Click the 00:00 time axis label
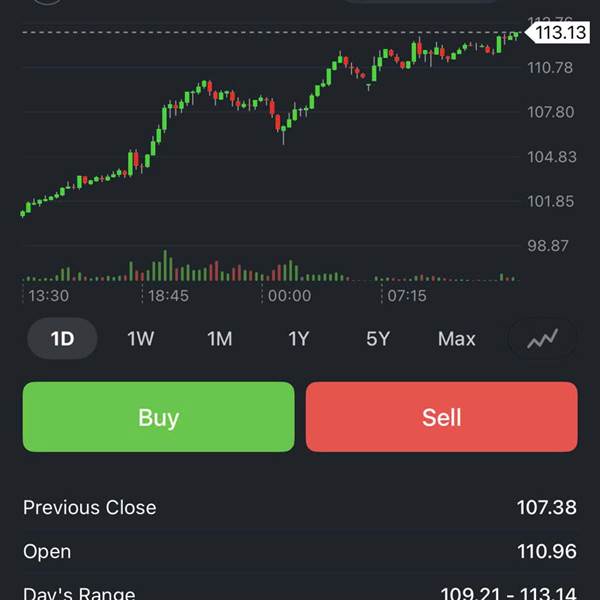The height and width of the screenshot is (600, 600). click(289, 296)
